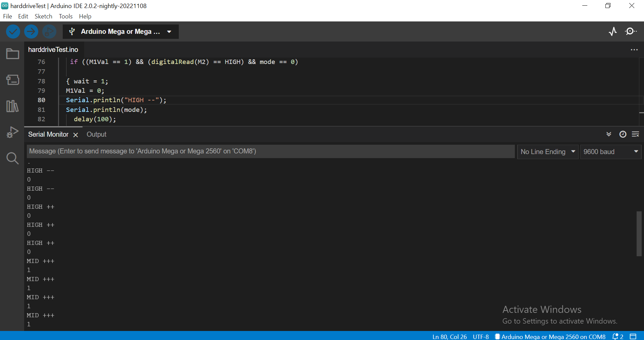Clear the Serial Monitor output

[636, 134]
